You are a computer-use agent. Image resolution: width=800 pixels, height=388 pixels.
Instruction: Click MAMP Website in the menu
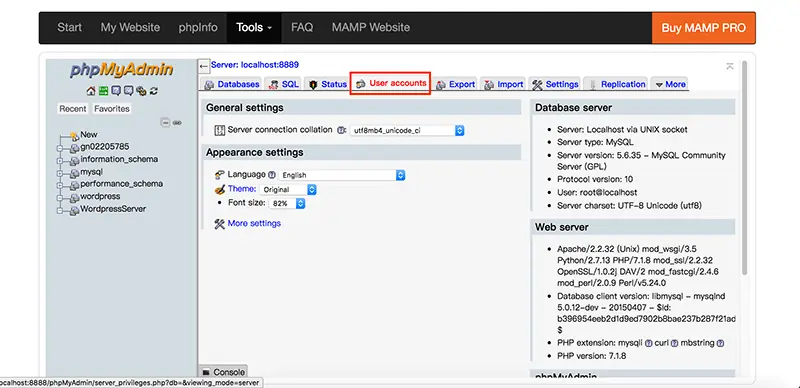tap(371, 28)
